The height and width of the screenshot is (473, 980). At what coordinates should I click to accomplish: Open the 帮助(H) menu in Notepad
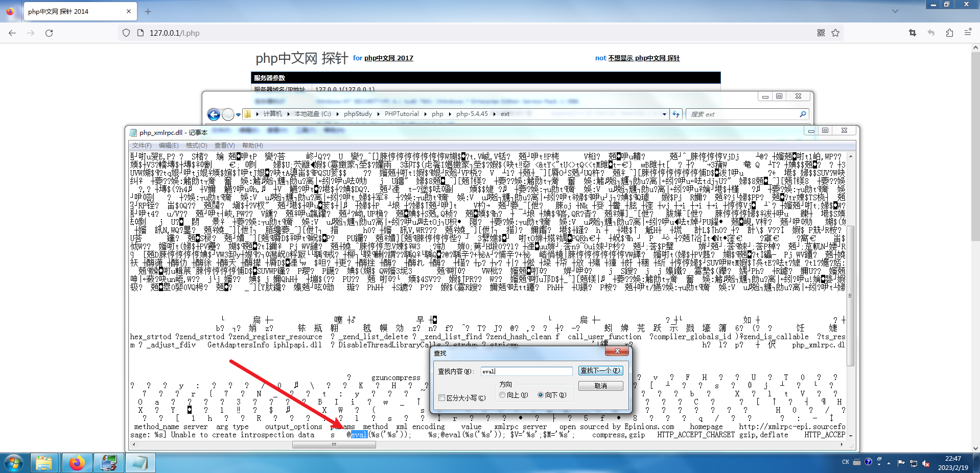[252, 146]
